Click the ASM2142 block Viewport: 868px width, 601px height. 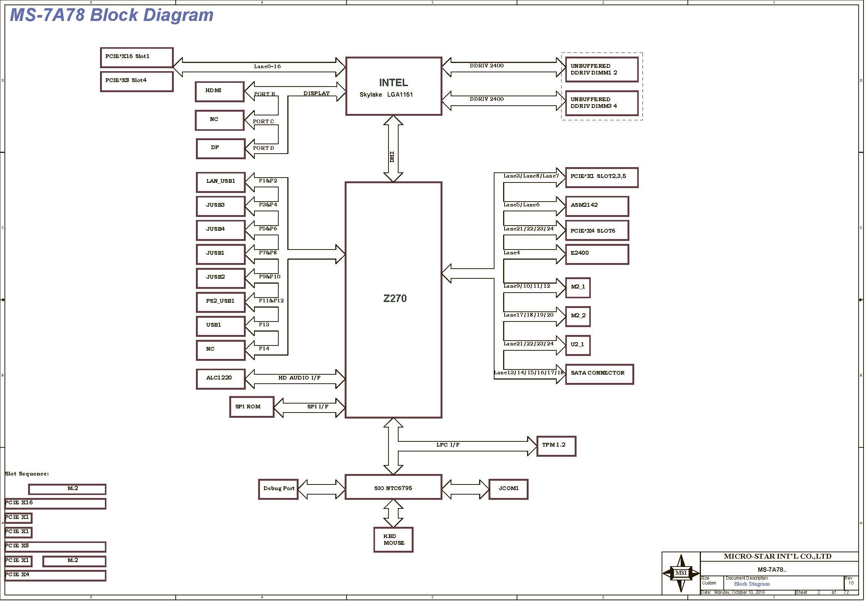pos(597,206)
